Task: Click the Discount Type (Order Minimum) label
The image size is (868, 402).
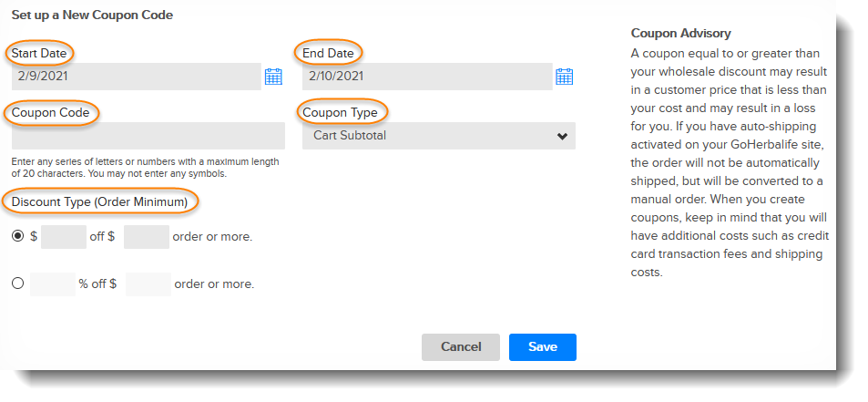Action: coord(99,202)
